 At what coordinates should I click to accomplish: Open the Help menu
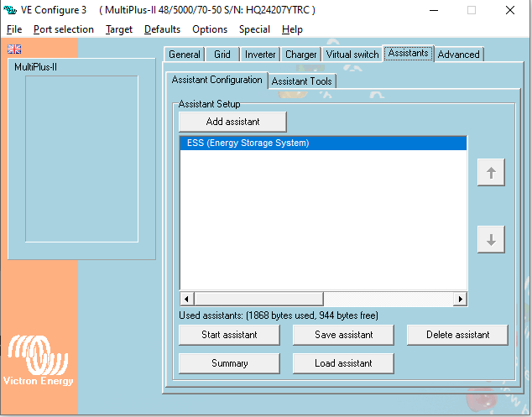click(x=292, y=29)
